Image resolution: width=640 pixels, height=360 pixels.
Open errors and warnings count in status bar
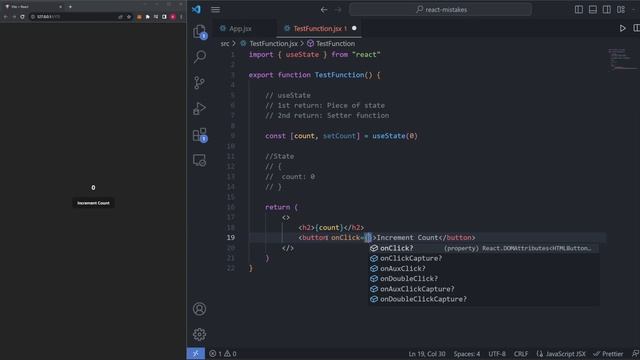223,353
